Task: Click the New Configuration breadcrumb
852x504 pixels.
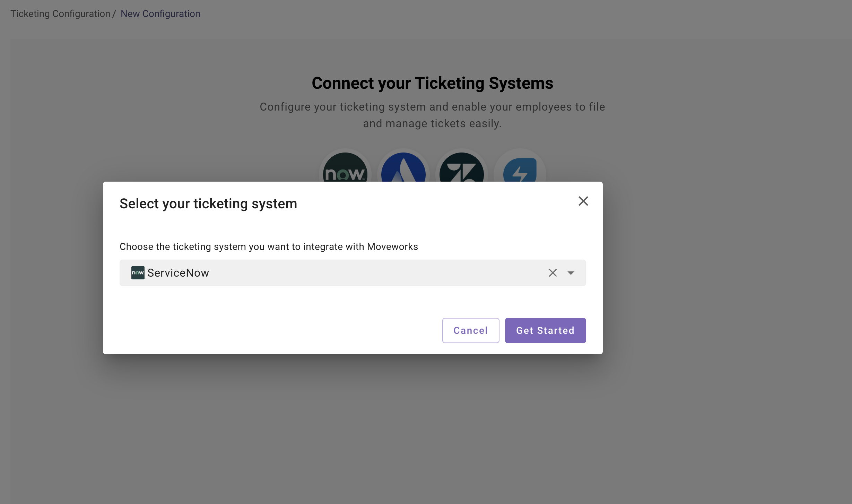Action: pos(160,14)
